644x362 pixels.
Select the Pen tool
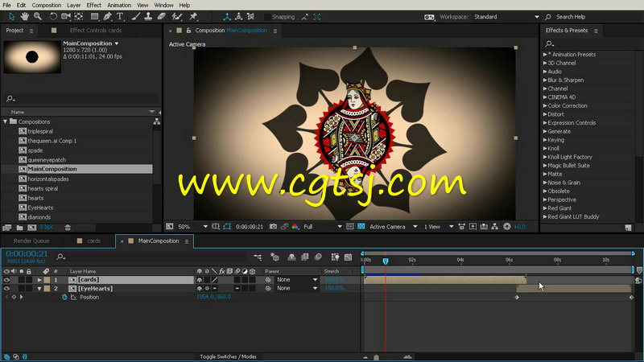click(107, 16)
